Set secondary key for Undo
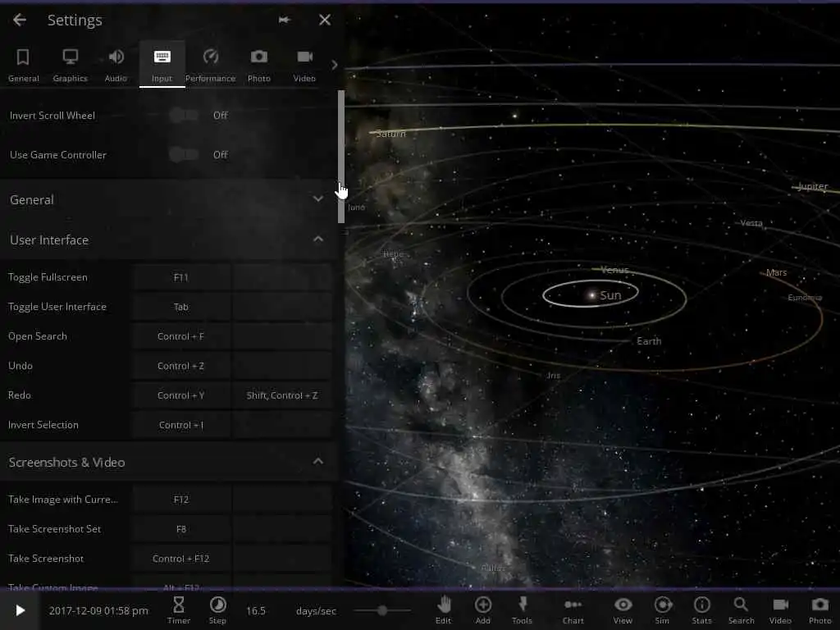This screenshot has height=630, width=840. coord(282,366)
